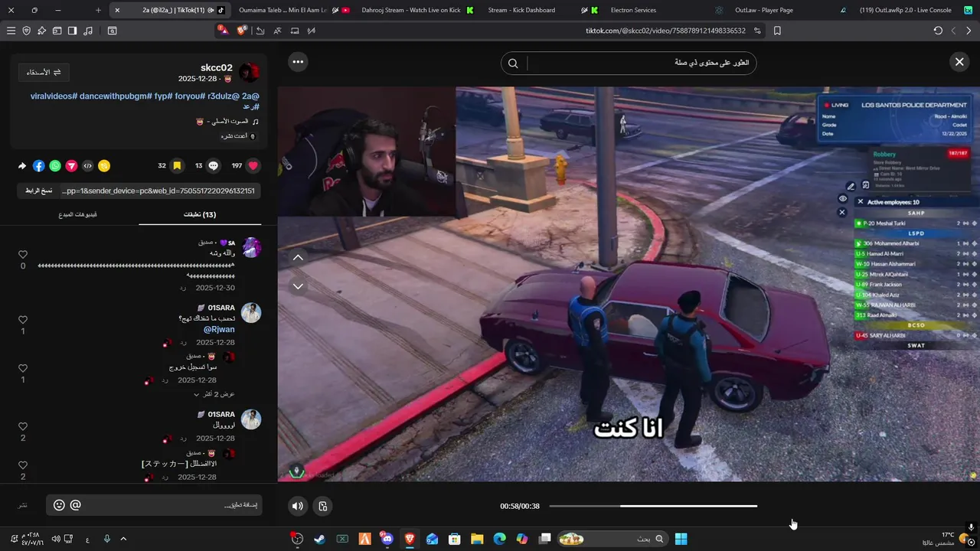
Task: Go to next video with down chevron
Action: (298, 286)
